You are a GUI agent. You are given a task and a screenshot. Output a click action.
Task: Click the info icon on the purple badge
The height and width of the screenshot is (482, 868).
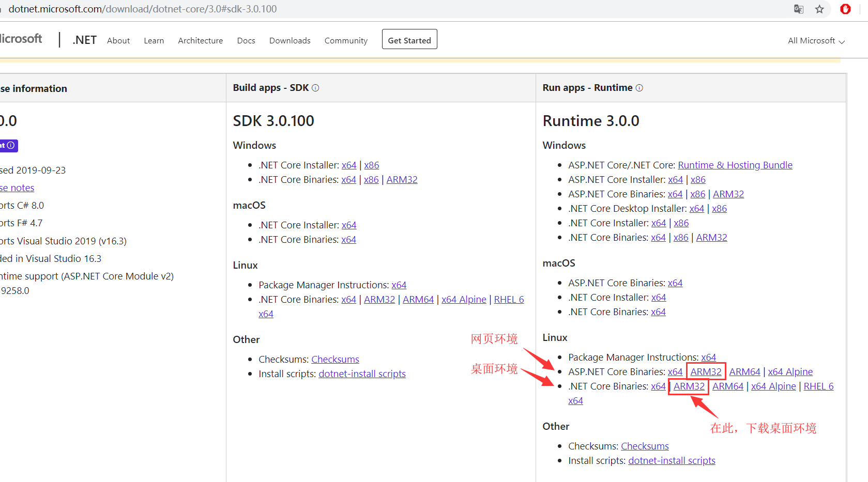point(10,145)
